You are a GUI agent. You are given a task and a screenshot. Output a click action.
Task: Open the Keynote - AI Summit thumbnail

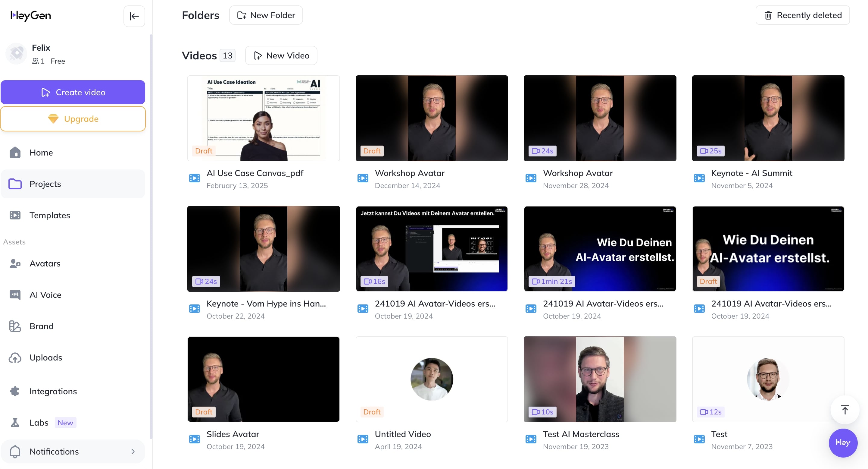click(768, 118)
